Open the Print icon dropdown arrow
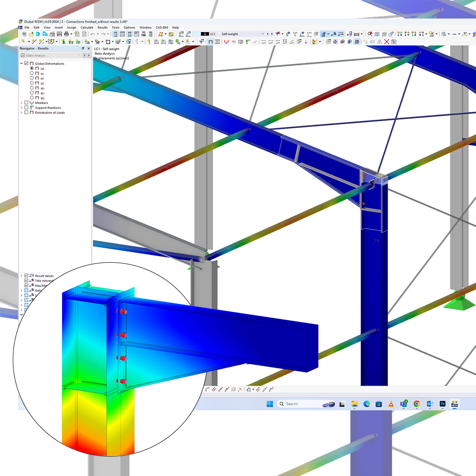 tap(71, 34)
